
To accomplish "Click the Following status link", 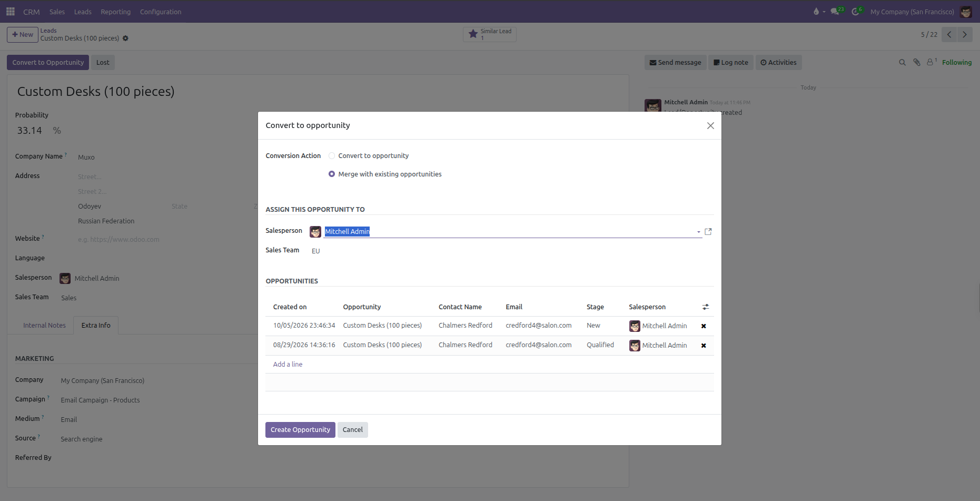I will tap(957, 63).
